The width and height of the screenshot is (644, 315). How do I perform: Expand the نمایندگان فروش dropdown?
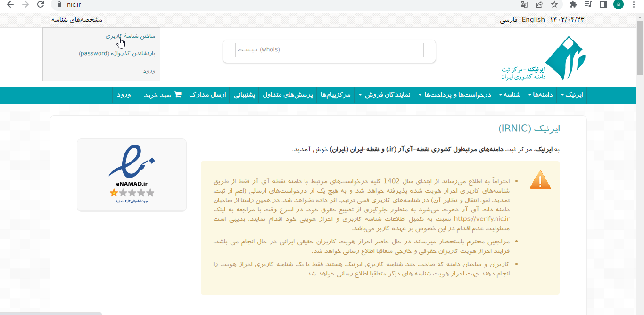pos(384,95)
